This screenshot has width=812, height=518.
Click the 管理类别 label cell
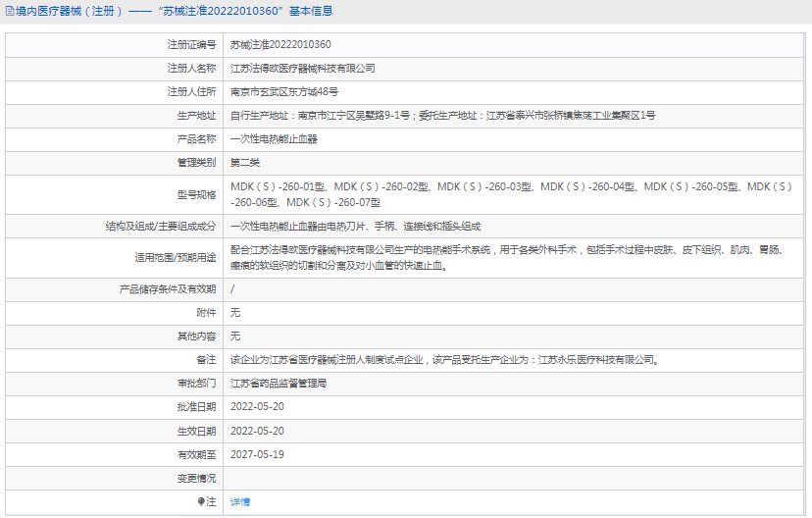click(x=115, y=163)
